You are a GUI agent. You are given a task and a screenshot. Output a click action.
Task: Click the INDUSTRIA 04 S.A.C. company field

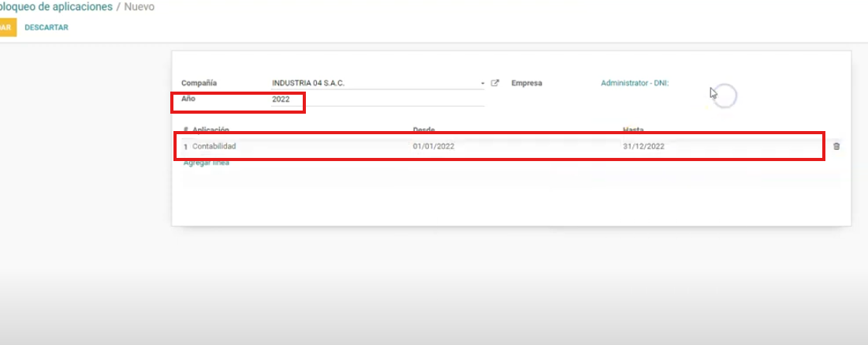point(371,83)
